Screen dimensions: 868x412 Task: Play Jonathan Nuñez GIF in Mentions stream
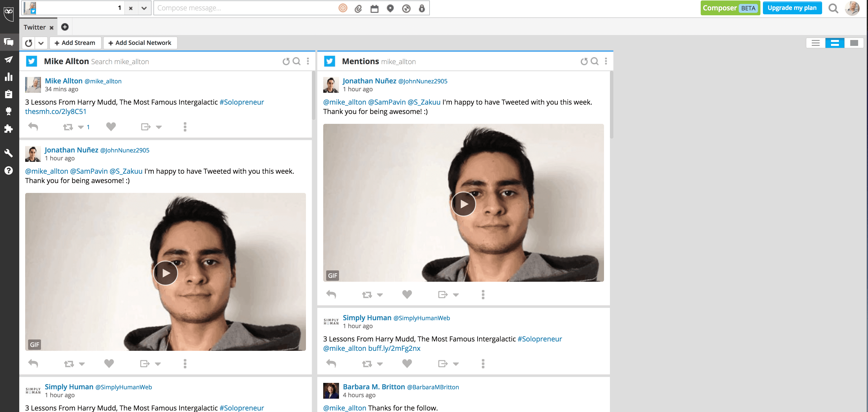coord(463,204)
